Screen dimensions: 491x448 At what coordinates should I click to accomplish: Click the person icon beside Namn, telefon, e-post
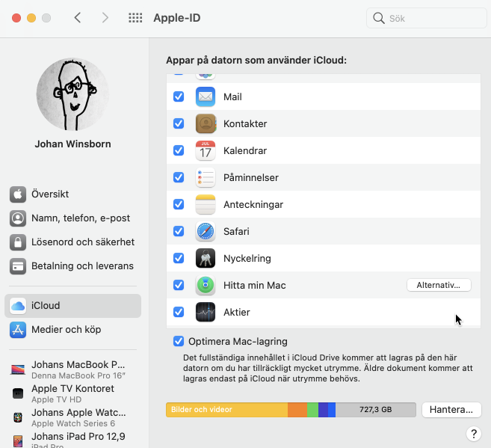point(18,218)
